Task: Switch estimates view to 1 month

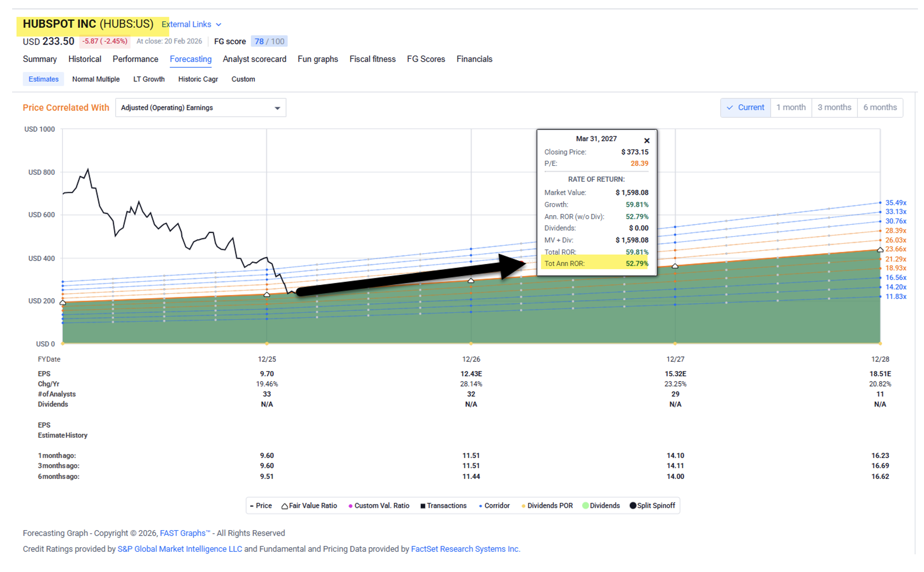Action: pyautogui.click(x=791, y=108)
